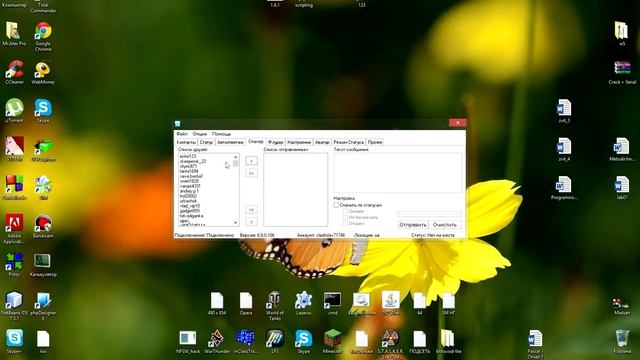Remove one recipient with single < button
The image size is (640, 360).
tap(251, 222)
